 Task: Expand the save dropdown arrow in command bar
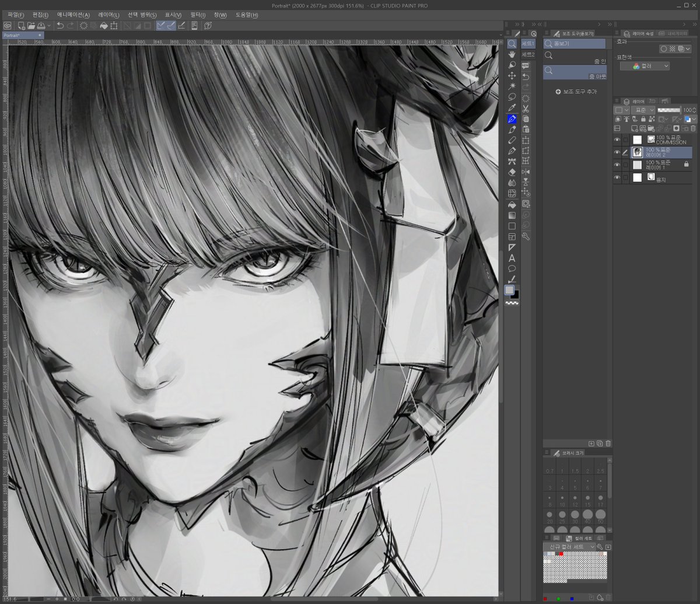pyautogui.click(x=50, y=26)
